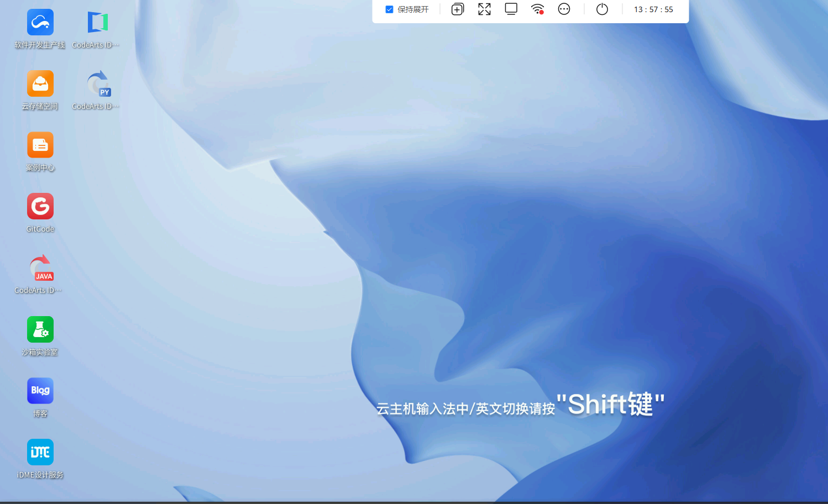The width and height of the screenshot is (828, 504).
Task: Click the clock showing 13:57:55
Action: (x=653, y=9)
